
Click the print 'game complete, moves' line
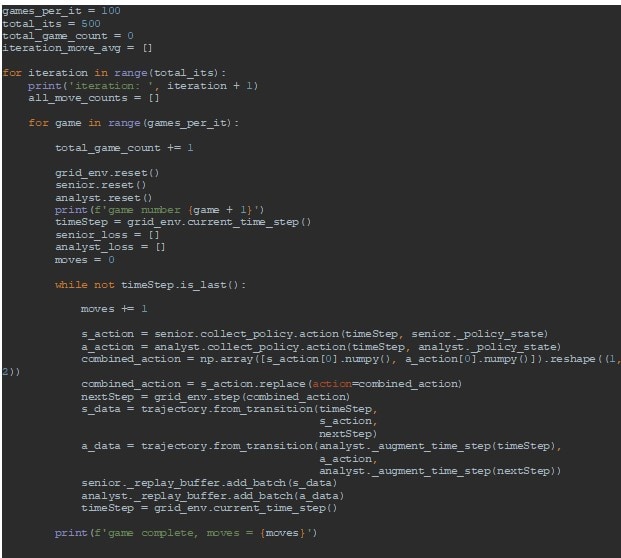(186, 533)
